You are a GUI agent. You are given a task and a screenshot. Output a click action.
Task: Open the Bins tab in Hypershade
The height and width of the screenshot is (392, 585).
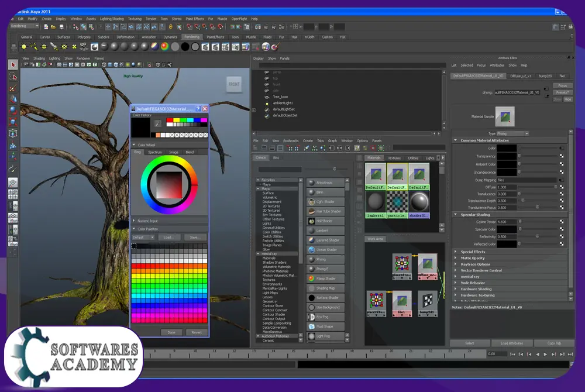276,158
